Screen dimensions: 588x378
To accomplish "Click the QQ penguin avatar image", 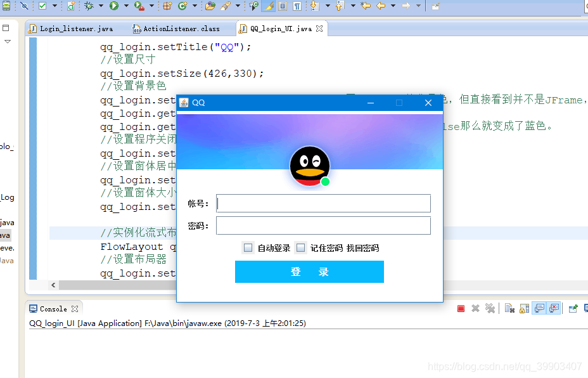I will click(310, 166).
